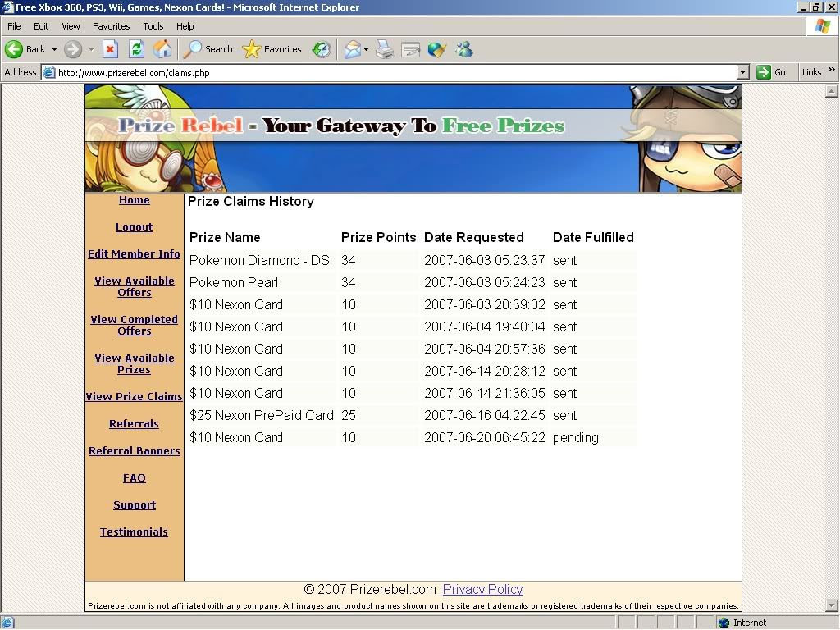Open the View menu
Viewport: 840px width, 630px height.
click(x=71, y=26)
